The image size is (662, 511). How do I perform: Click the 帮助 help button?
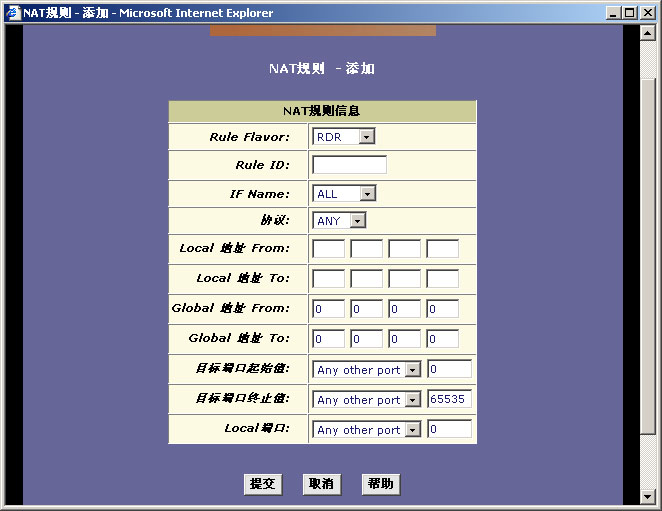[381, 484]
